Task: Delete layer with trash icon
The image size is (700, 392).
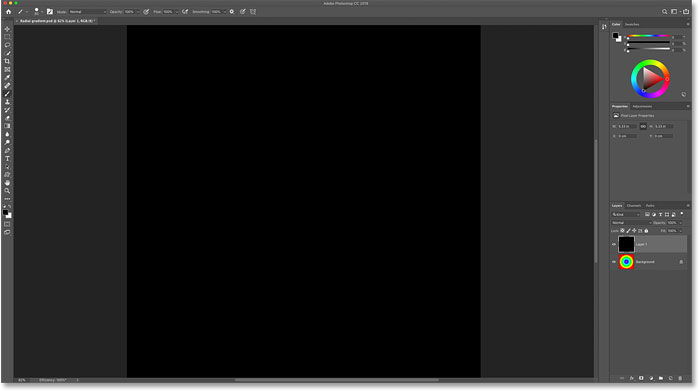Action: (680, 378)
